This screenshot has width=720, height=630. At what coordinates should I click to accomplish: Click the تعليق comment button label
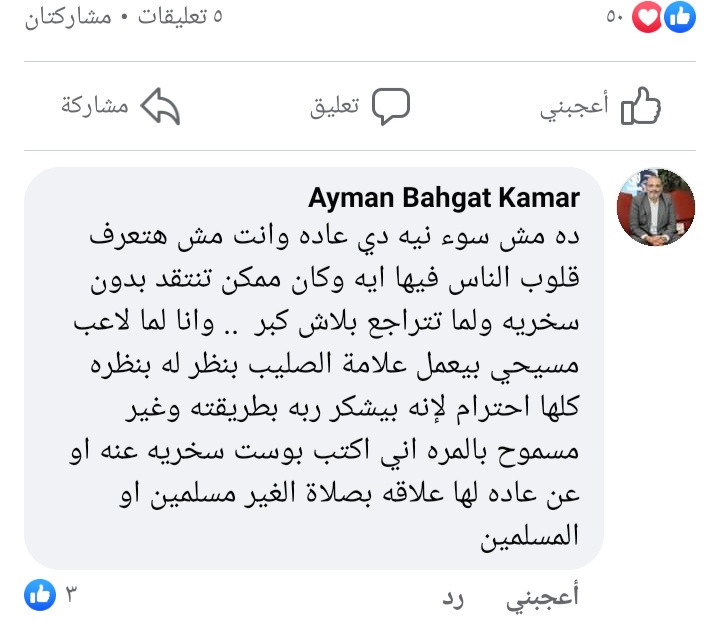(x=334, y=107)
